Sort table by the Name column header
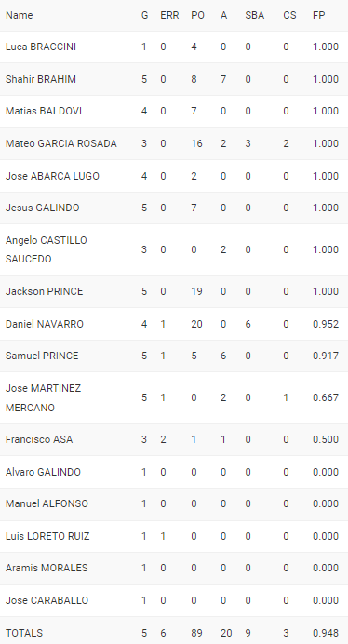 [x=19, y=15]
